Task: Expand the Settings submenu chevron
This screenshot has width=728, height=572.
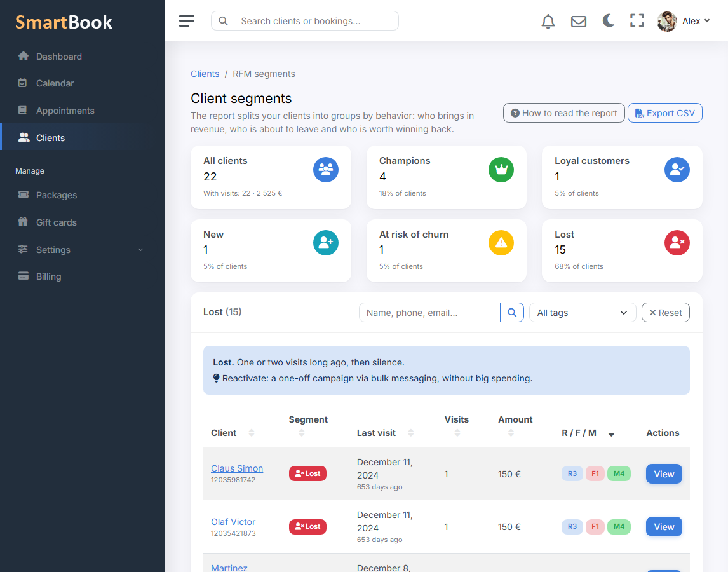Action: pyautogui.click(x=140, y=250)
